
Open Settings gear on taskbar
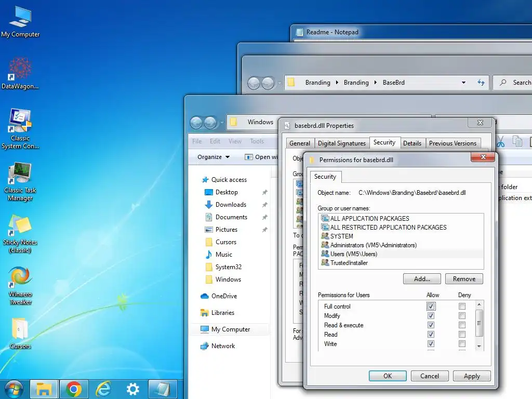(x=132, y=389)
